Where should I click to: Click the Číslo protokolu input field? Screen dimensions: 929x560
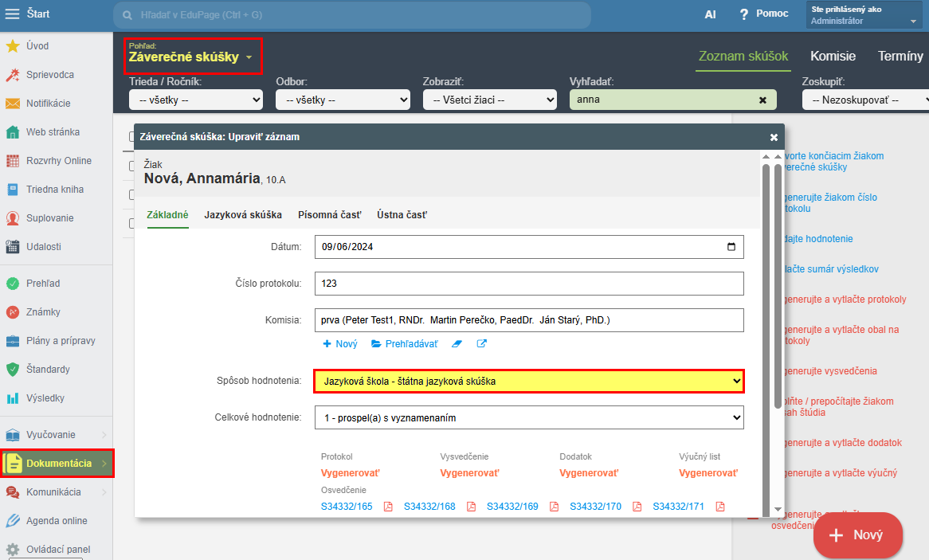tap(528, 284)
